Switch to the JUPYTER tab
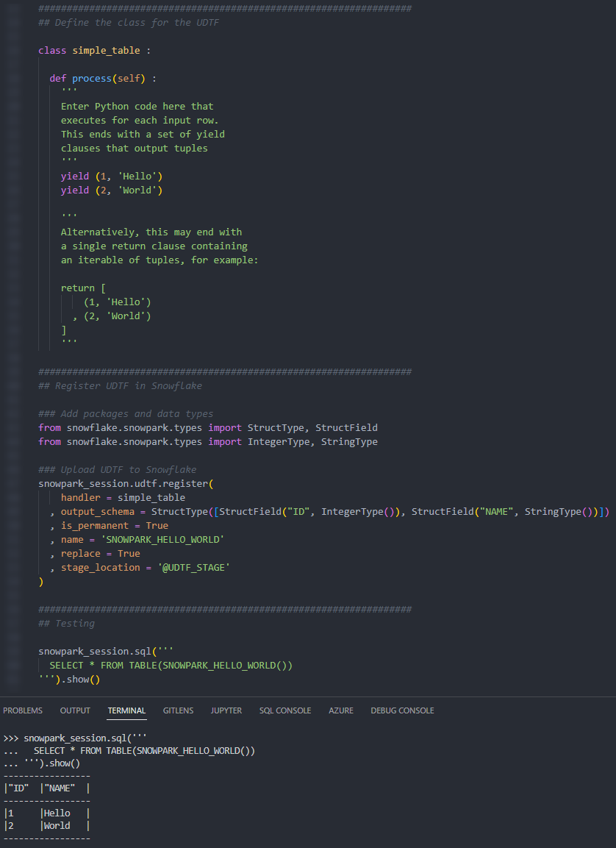 point(226,710)
